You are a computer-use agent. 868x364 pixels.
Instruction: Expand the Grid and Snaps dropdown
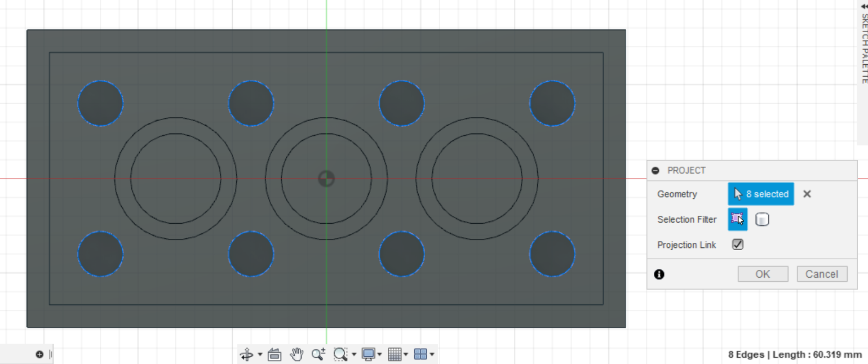(x=404, y=354)
